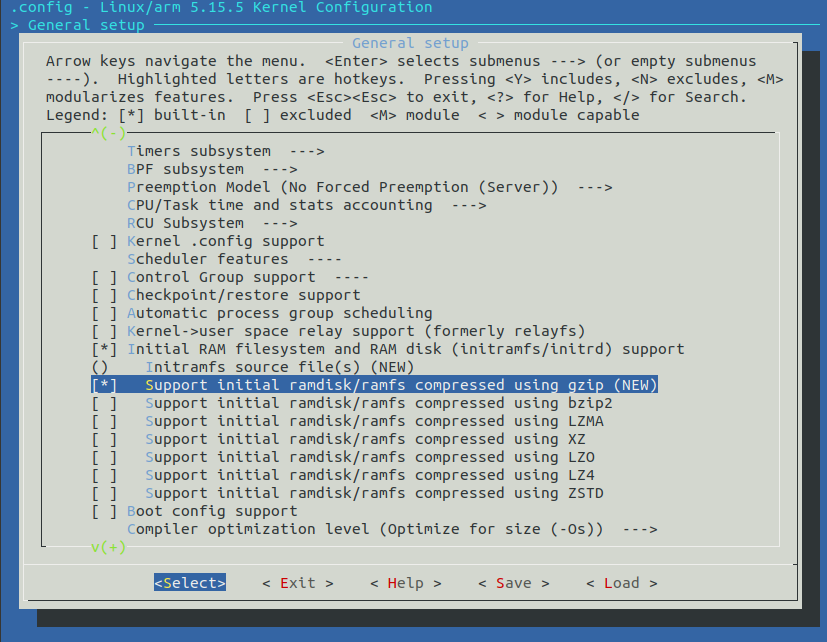Select Initramfs source file(s) entry
Viewport: 827px width, 642px height.
[253, 367]
